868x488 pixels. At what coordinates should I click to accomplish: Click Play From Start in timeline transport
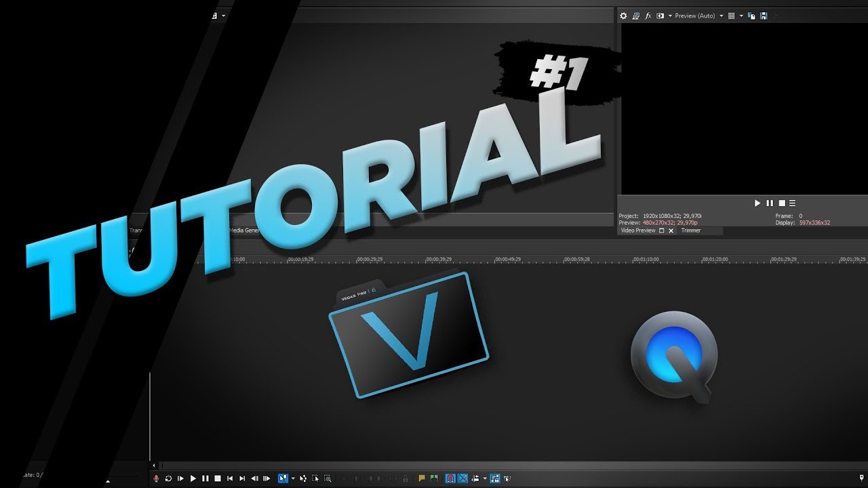pyautogui.click(x=180, y=479)
